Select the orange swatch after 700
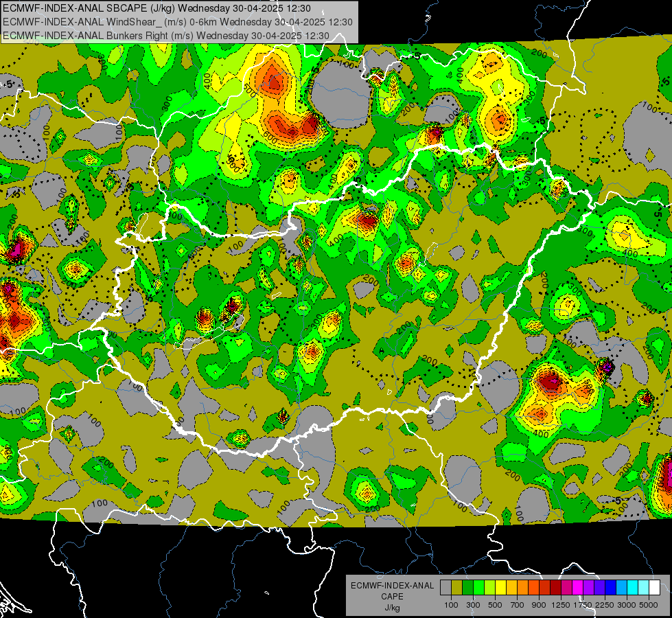The width and height of the screenshot is (672, 618). (x=523, y=588)
